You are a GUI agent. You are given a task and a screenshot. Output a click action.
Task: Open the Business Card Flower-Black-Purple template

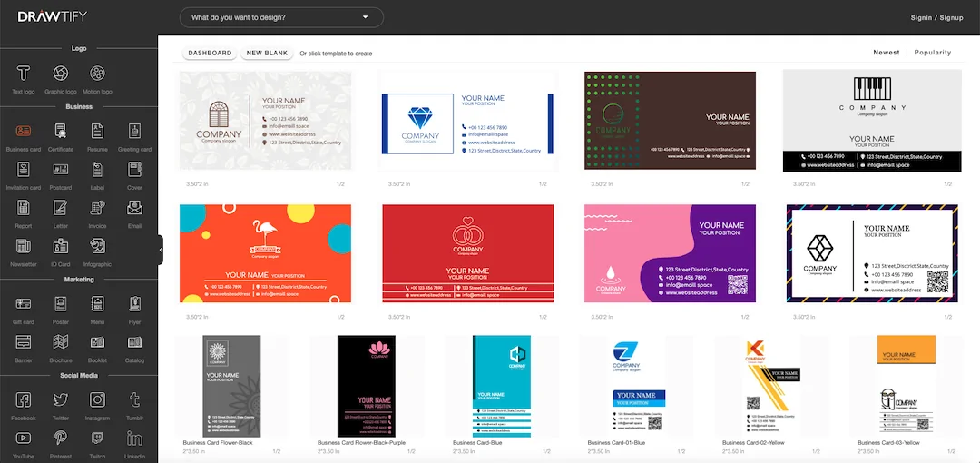click(x=367, y=386)
